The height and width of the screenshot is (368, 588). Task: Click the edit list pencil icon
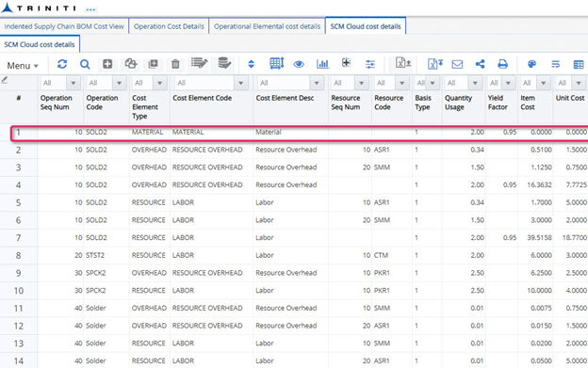click(x=199, y=63)
